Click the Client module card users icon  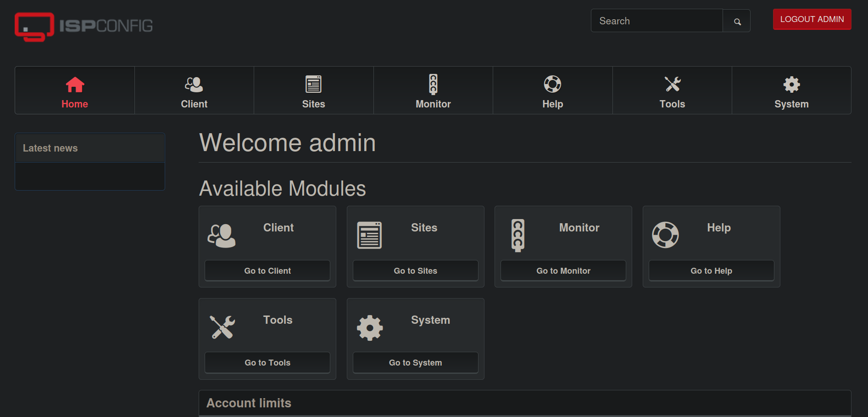click(x=222, y=236)
